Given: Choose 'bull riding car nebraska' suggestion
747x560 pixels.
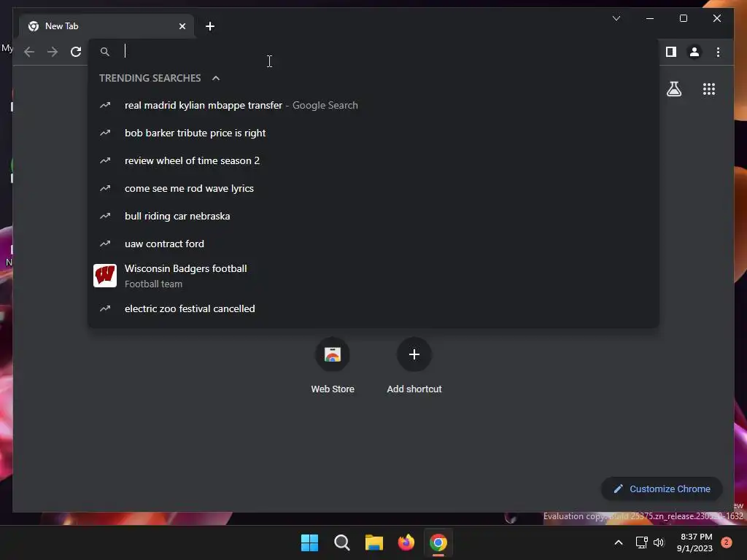Looking at the screenshot, I should [x=373, y=216].
